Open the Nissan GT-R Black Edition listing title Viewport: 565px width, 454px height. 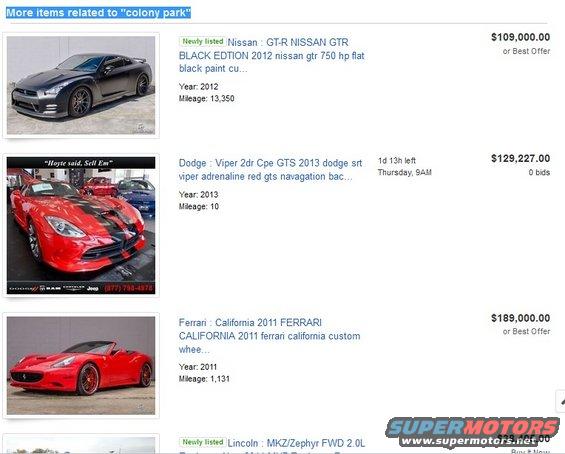point(272,55)
